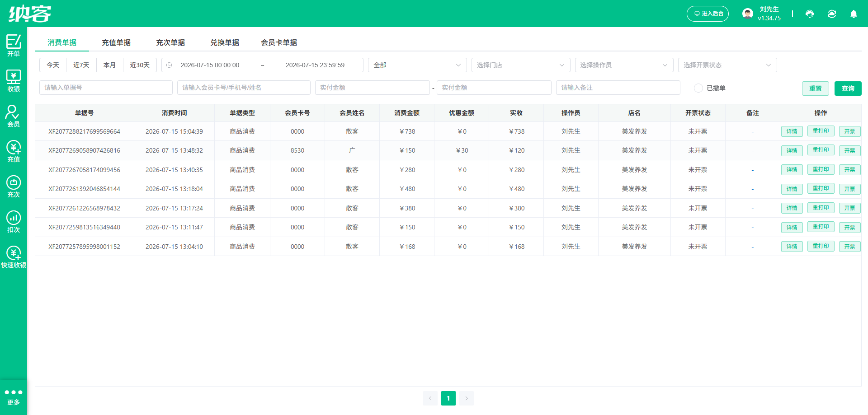
Task: Click the clock icon in date range
Action: 169,65
